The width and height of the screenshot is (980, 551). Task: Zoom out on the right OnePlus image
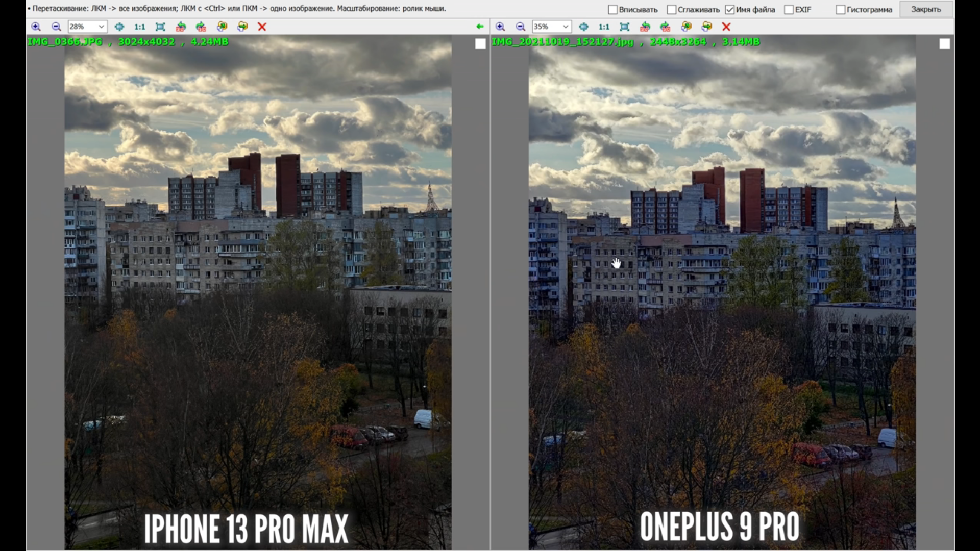(x=521, y=27)
